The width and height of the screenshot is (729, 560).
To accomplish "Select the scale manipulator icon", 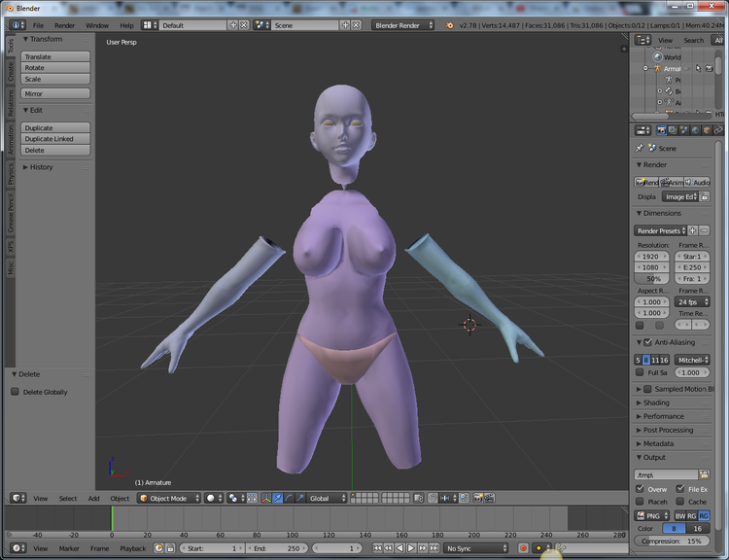I will pyautogui.click(x=300, y=498).
